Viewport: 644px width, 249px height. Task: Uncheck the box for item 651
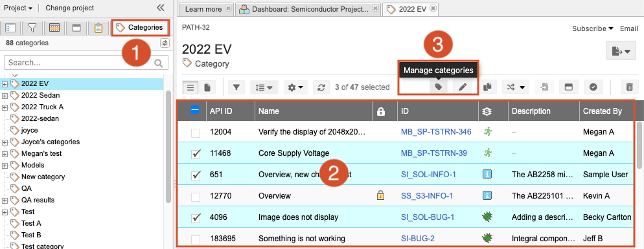[196, 175]
